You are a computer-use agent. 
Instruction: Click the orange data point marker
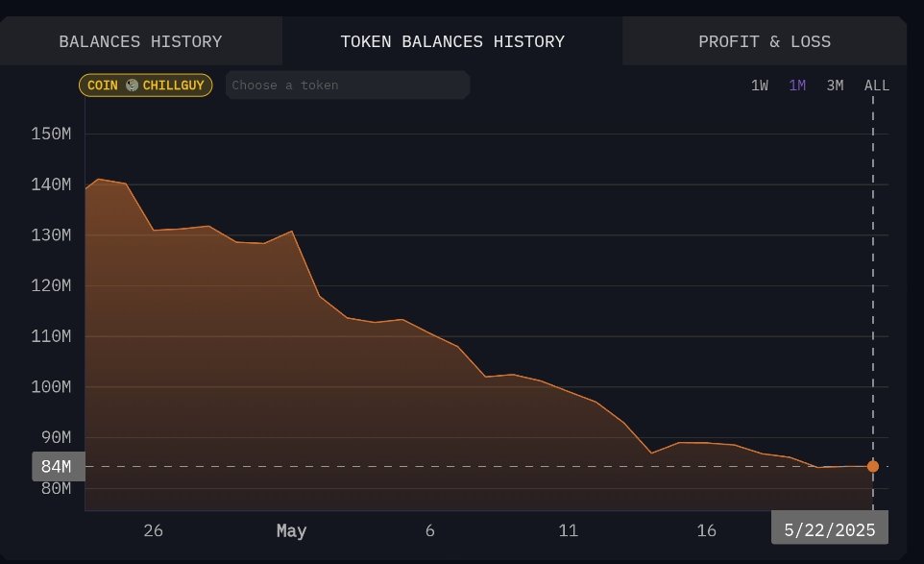tap(873, 466)
